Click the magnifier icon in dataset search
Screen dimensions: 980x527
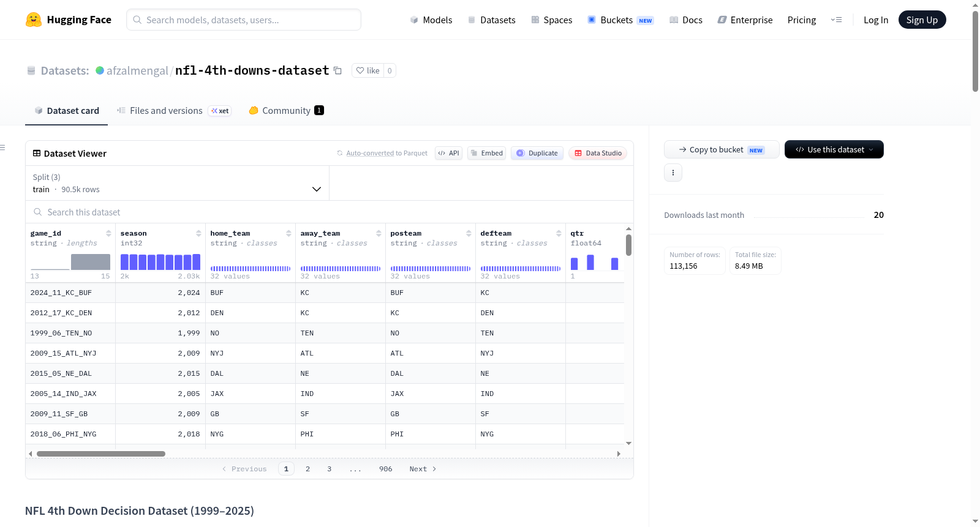pos(38,212)
